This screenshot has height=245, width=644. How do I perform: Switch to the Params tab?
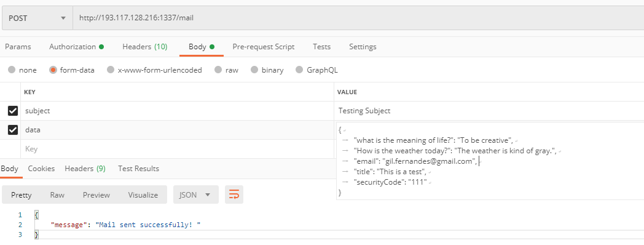click(x=18, y=47)
